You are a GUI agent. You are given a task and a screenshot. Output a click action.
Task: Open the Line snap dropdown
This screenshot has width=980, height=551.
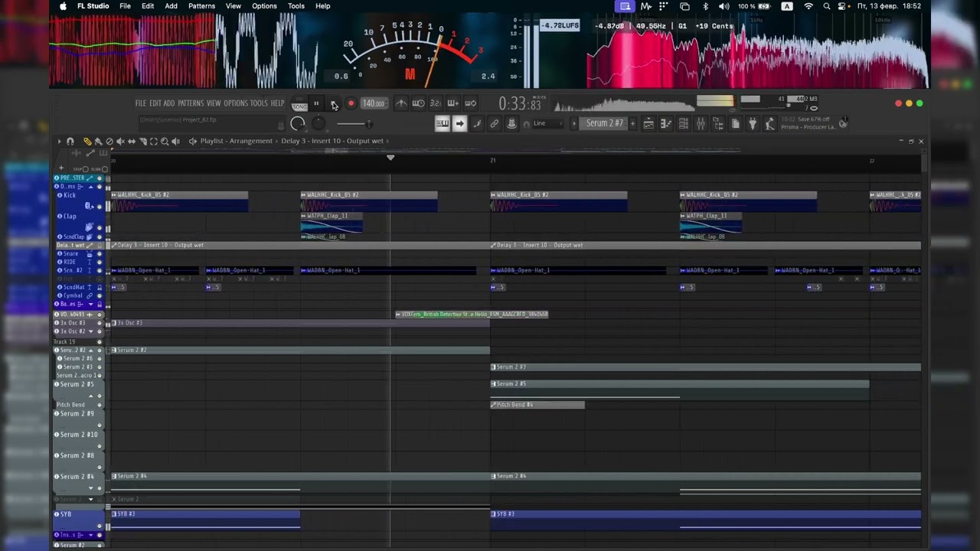[547, 123]
